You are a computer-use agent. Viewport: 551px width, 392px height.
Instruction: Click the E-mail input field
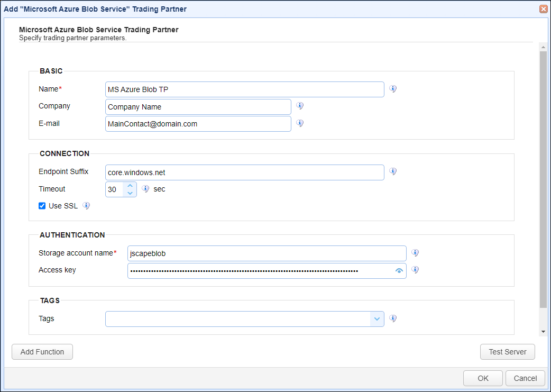click(x=198, y=124)
